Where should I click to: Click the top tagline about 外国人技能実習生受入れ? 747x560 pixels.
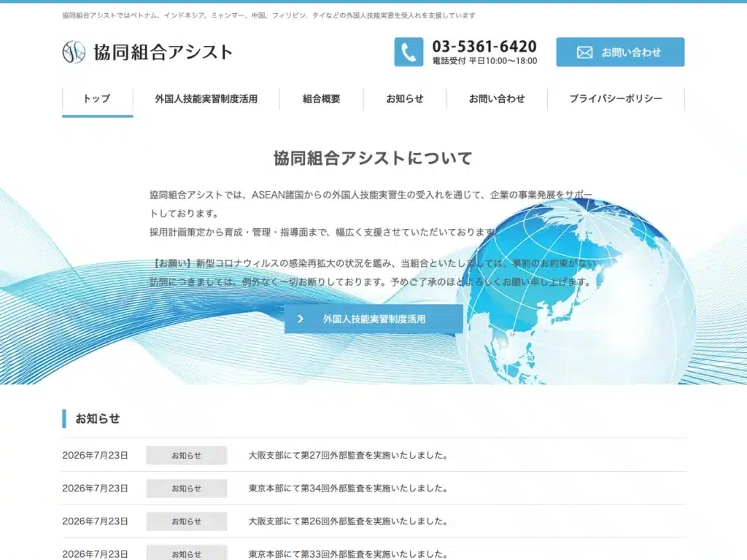268,15
